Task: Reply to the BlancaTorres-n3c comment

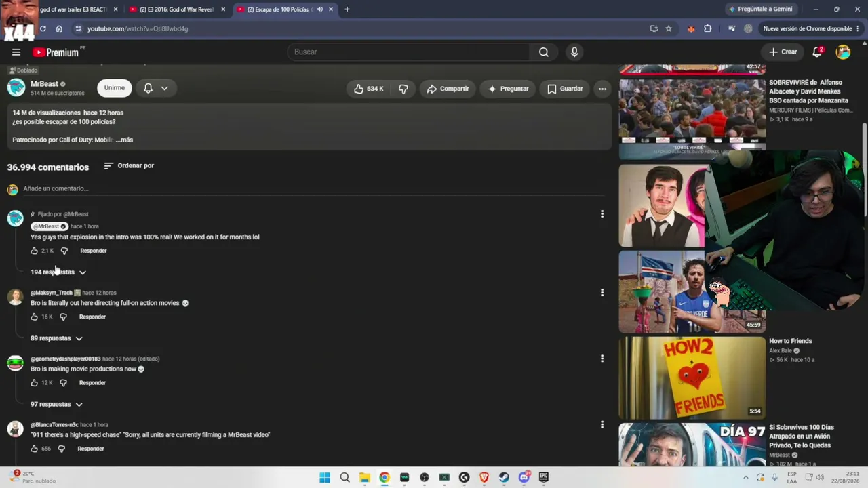Action: point(91,449)
